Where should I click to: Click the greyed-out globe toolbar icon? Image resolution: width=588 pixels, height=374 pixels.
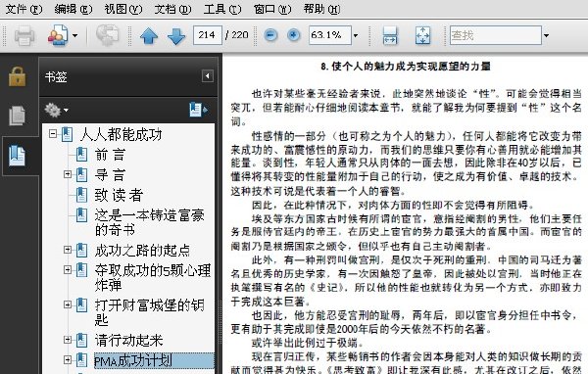point(107,35)
